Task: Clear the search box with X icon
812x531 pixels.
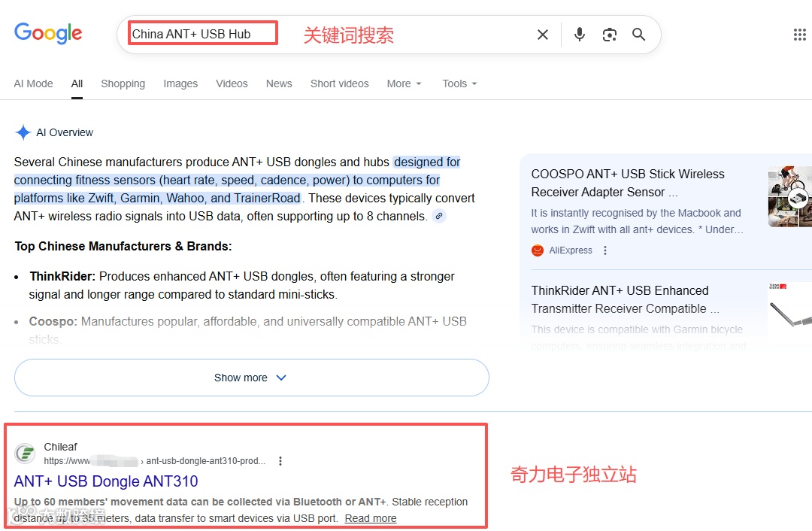Action: click(542, 35)
